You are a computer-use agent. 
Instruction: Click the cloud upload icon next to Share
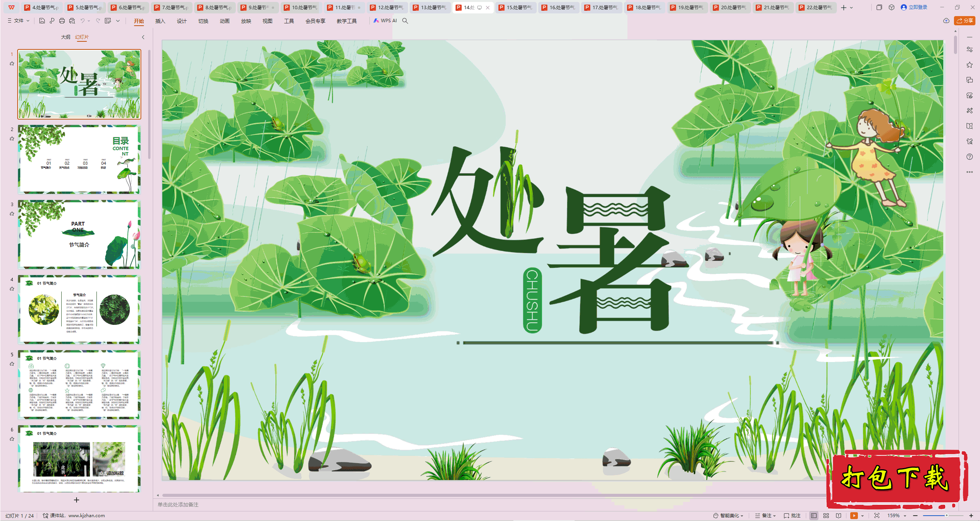click(x=946, y=21)
